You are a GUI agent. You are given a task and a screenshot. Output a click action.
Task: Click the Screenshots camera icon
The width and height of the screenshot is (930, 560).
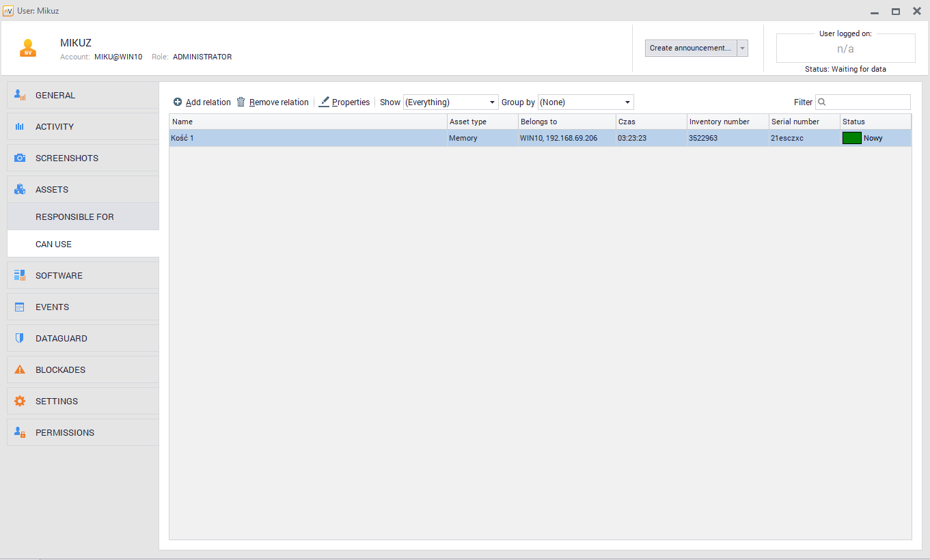coord(20,158)
